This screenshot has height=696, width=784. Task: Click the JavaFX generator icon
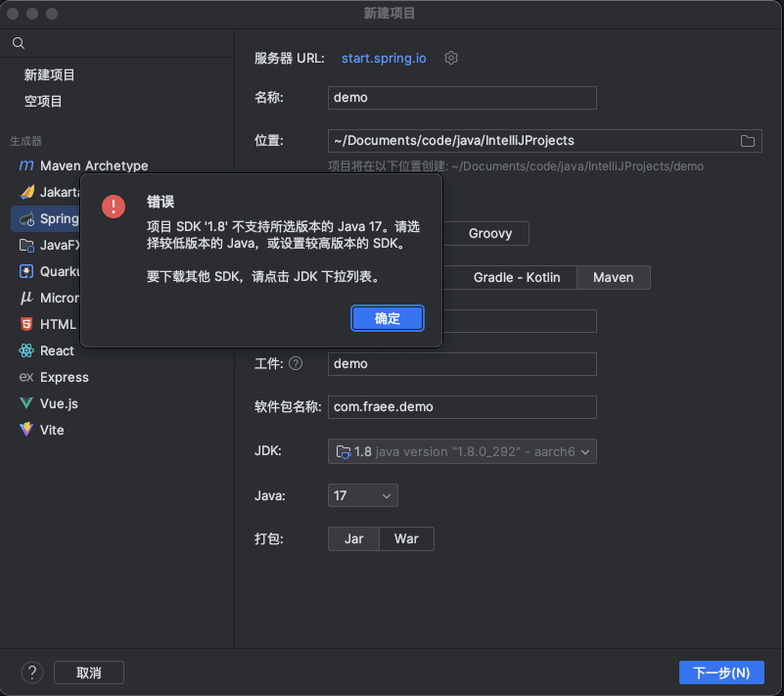point(26,245)
